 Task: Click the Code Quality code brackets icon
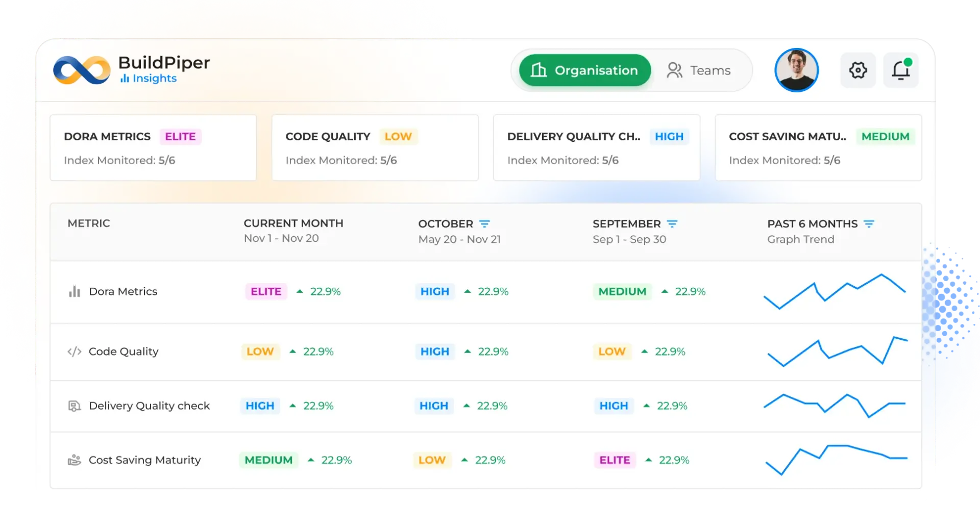point(75,352)
